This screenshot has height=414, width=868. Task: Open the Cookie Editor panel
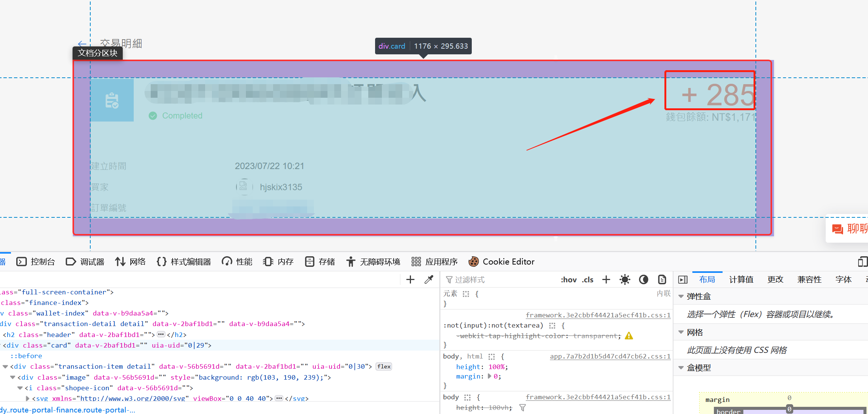pos(502,262)
